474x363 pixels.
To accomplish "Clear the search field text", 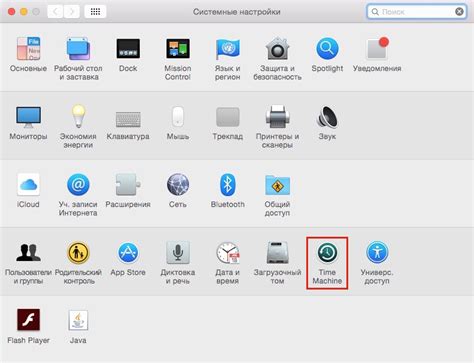I will point(459,12).
